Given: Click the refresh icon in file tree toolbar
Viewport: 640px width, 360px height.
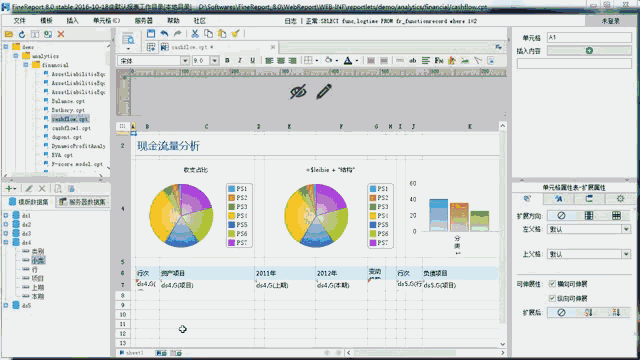Looking at the screenshot, I should 22,34.
